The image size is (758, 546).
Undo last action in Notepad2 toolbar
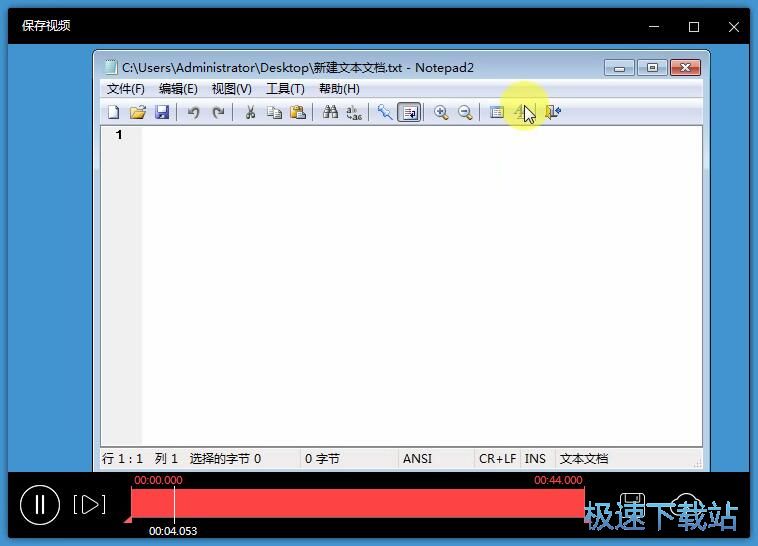coord(193,112)
